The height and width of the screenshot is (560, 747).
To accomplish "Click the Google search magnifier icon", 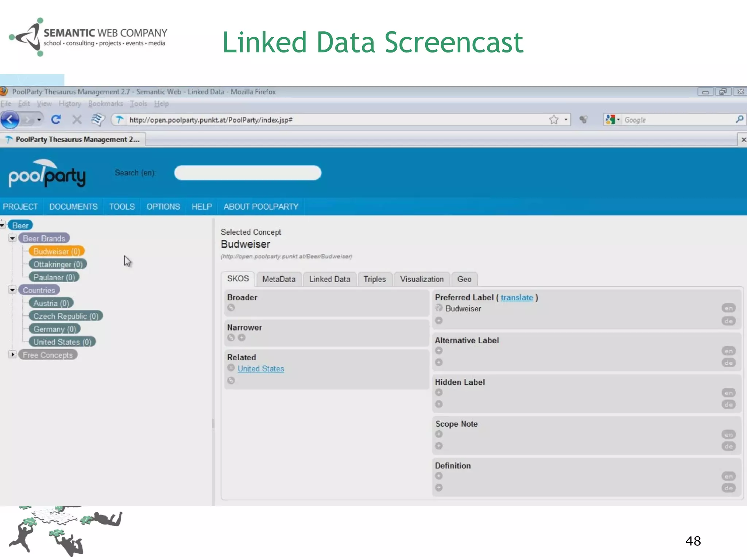I will (739, 120).
